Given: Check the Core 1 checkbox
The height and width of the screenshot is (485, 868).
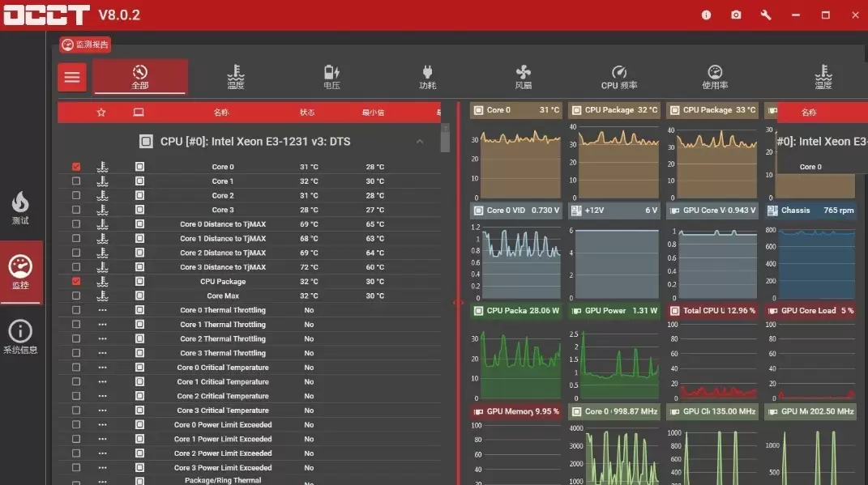Looking at the screenshot, I should 76,181.
